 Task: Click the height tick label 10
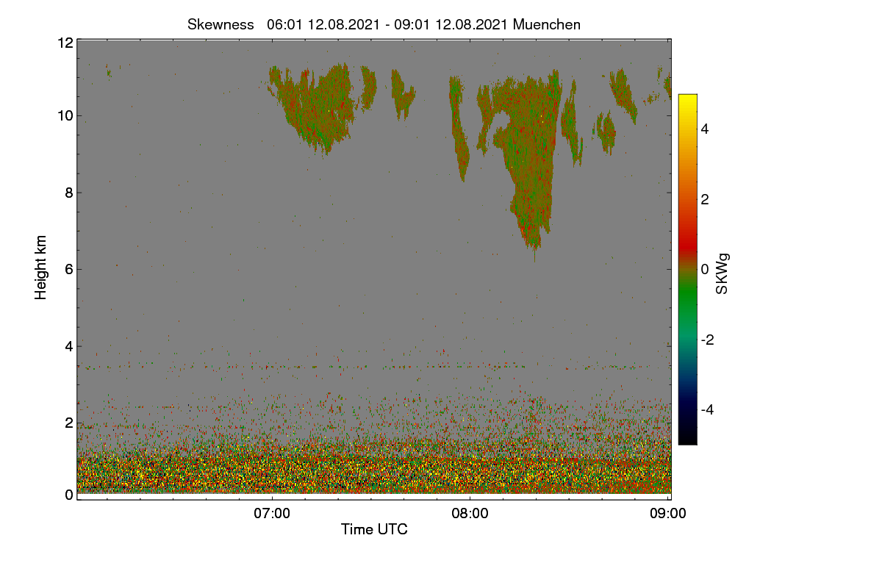tap(65, 115)
